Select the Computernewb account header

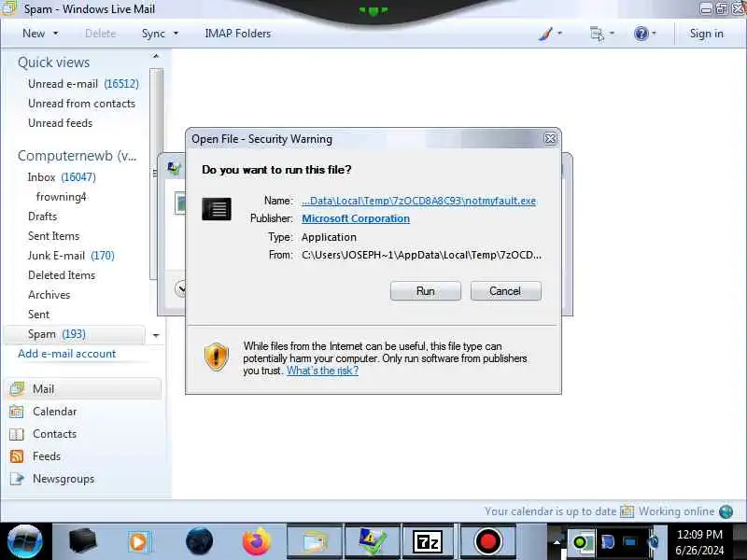pyautogui.click(x=78, y=156)
